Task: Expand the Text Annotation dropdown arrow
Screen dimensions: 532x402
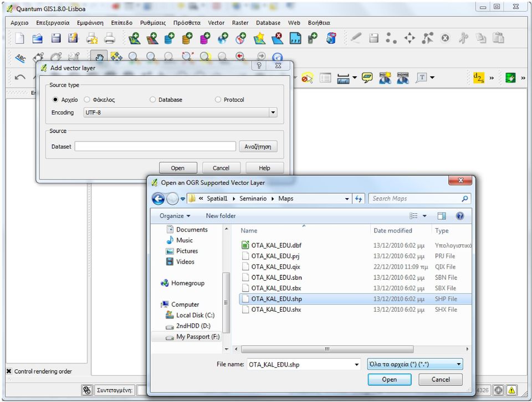Action: pos(432,78)
